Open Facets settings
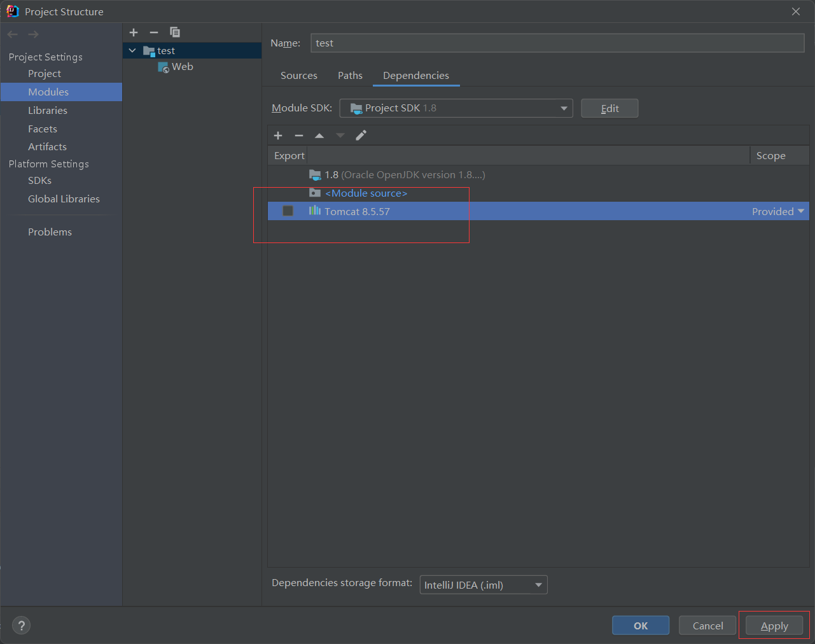The width and height of the screenshot is (815, 644). 43,129
